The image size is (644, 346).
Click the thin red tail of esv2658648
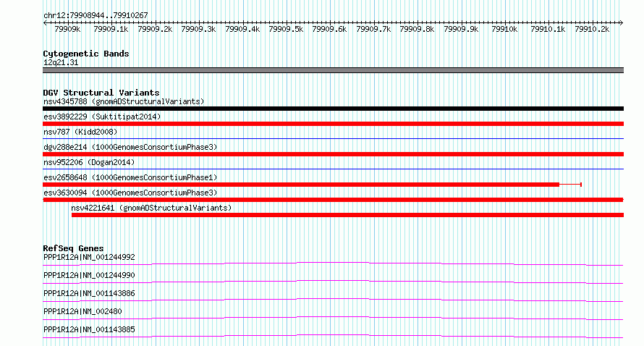[x=570, y=185]
